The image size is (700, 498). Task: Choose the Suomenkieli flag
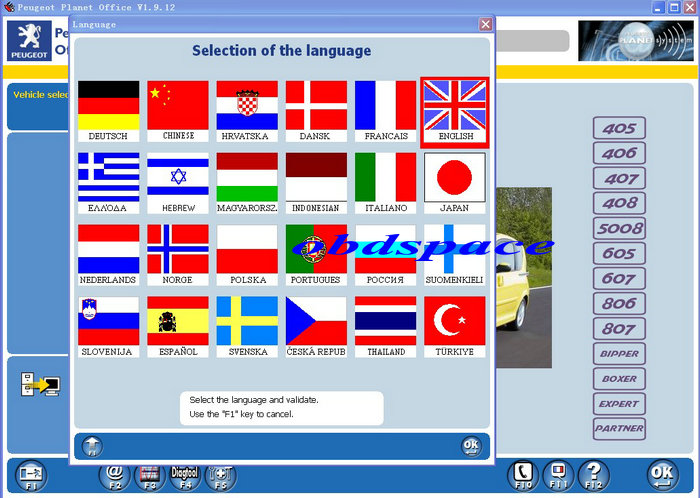tap(454, 255)
